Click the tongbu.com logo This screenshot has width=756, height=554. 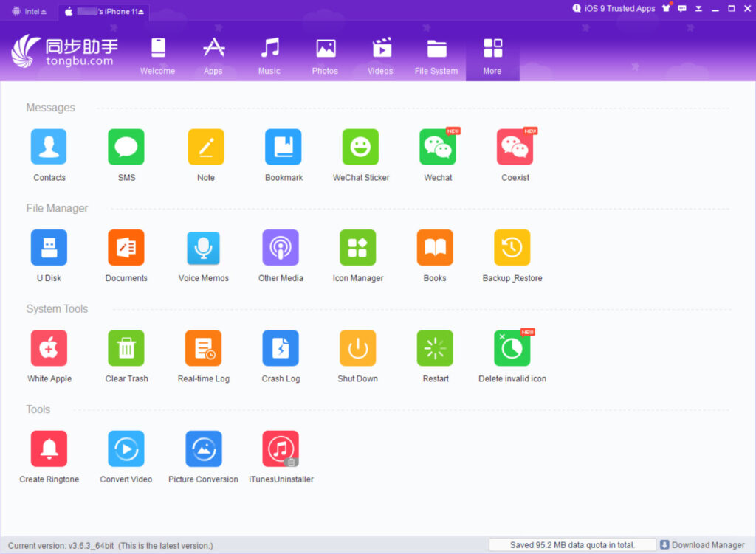64,51
